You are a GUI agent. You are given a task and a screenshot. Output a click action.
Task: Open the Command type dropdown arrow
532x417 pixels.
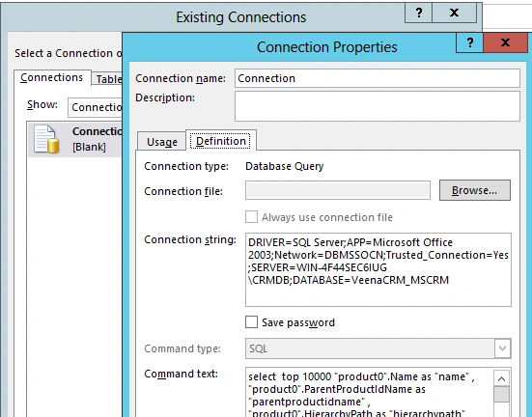(x=502, y=348)
